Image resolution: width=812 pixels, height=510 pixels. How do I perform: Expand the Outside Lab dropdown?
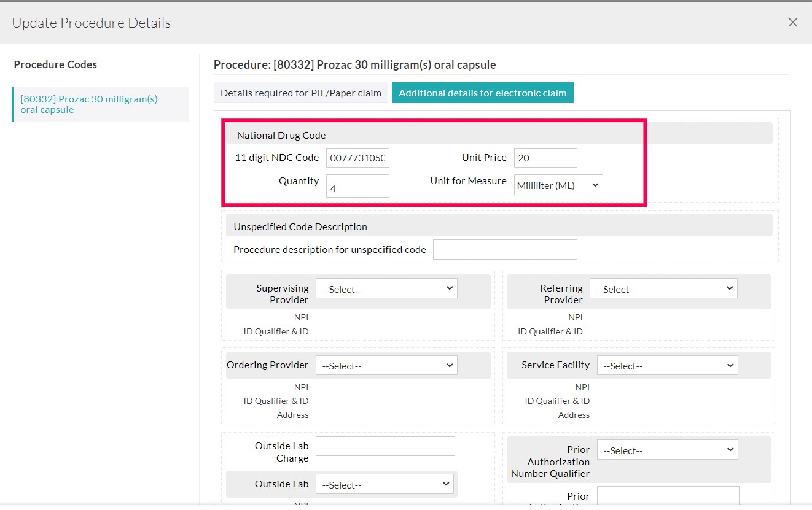tap(385, 484)
